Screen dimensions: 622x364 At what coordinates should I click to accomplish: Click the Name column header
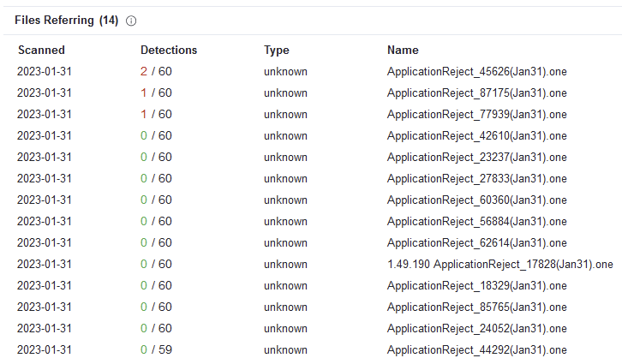coord(403,51)
